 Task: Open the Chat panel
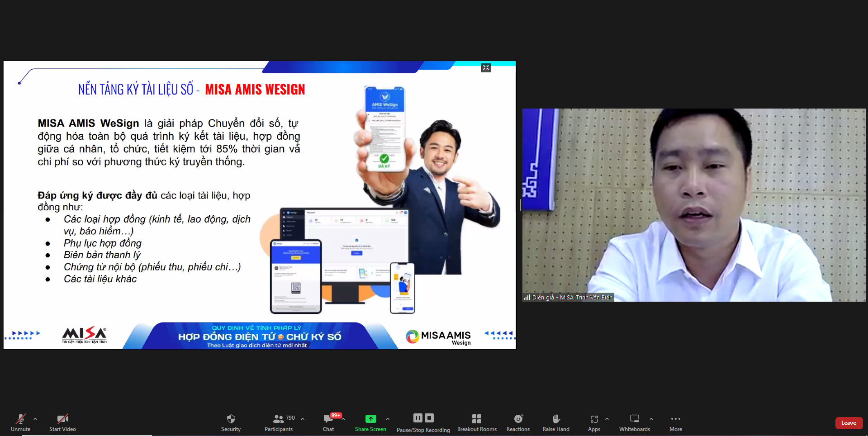pyautogui.click(x=328, y=419)
